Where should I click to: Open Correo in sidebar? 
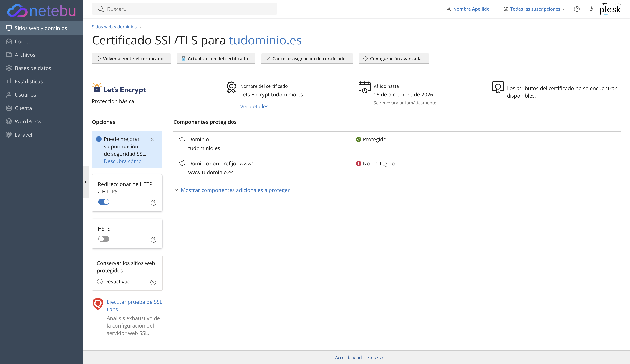[42, 41]
